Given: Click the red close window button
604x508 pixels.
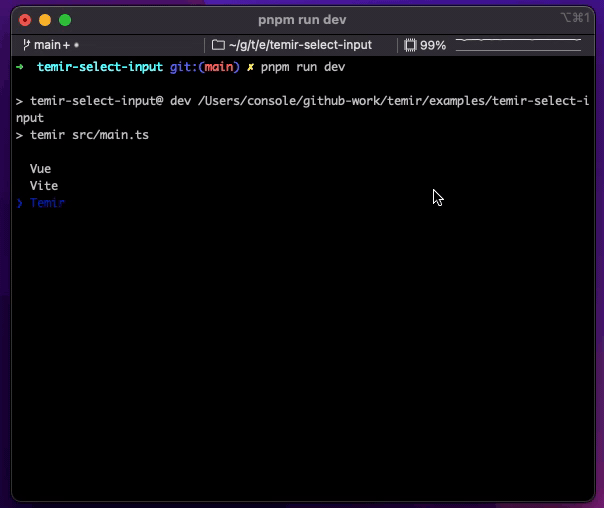Looking at the screenshot, I should click(x=25, y=20).
